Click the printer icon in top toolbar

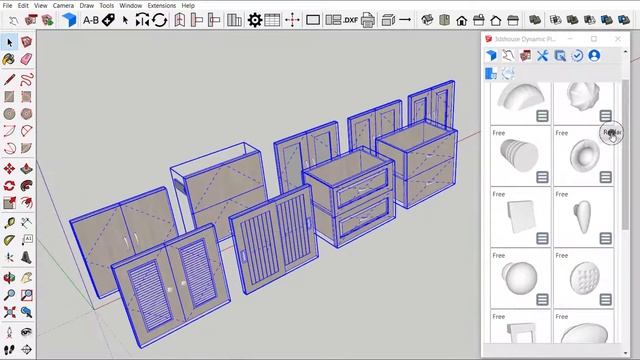pyautogui.click(x=368, y=20)
